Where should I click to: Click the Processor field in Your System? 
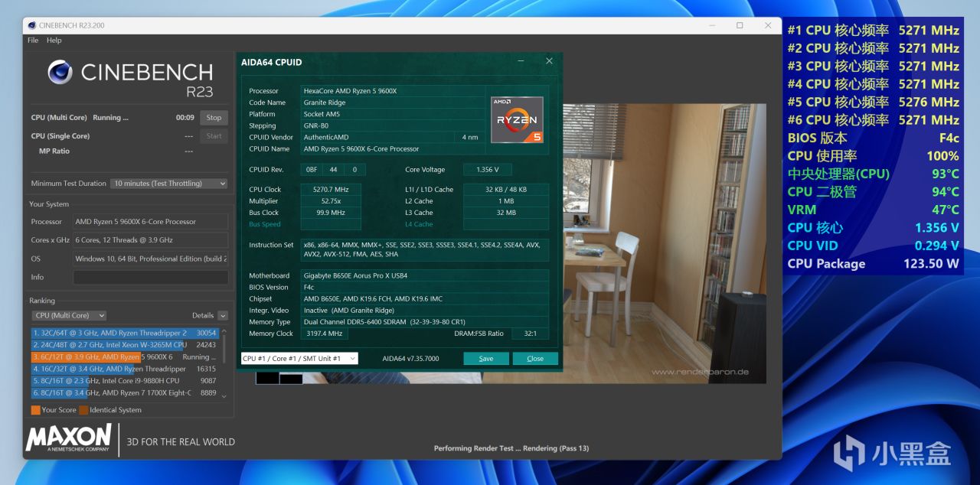151,222
